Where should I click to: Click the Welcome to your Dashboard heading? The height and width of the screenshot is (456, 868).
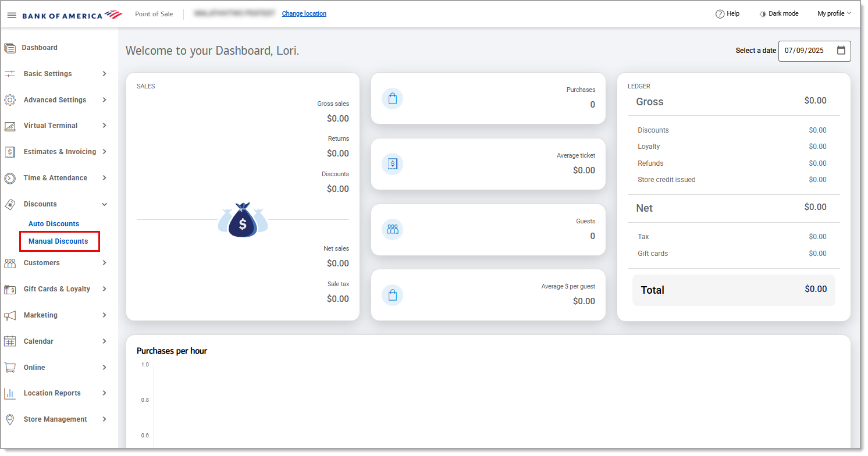212,51
